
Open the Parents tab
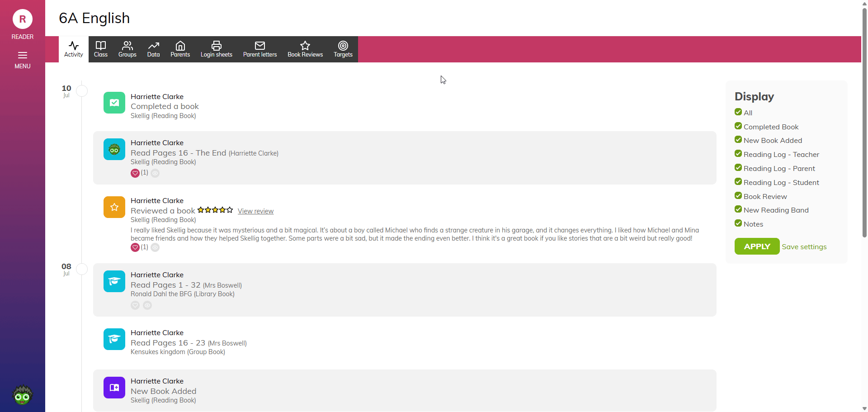coord(180,49)
